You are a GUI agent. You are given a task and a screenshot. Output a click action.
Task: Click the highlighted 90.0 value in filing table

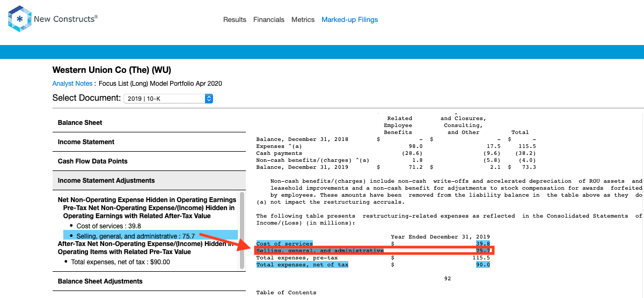(x=483, y=265)
